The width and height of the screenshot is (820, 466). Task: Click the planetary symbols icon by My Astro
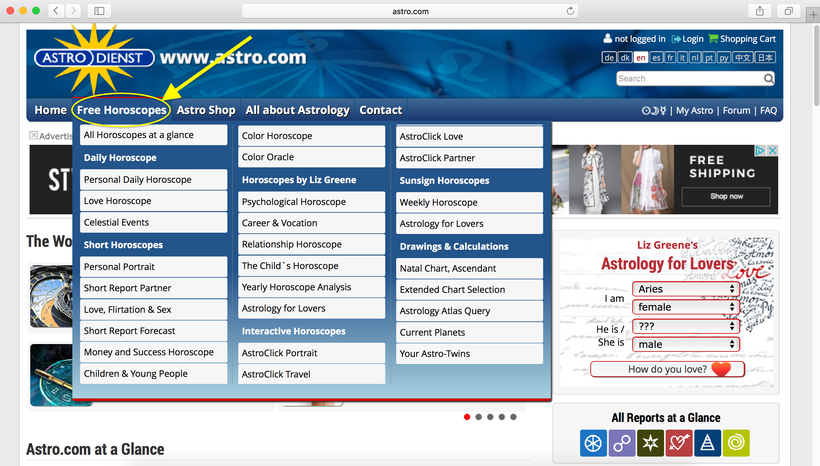tap(654, 110)
